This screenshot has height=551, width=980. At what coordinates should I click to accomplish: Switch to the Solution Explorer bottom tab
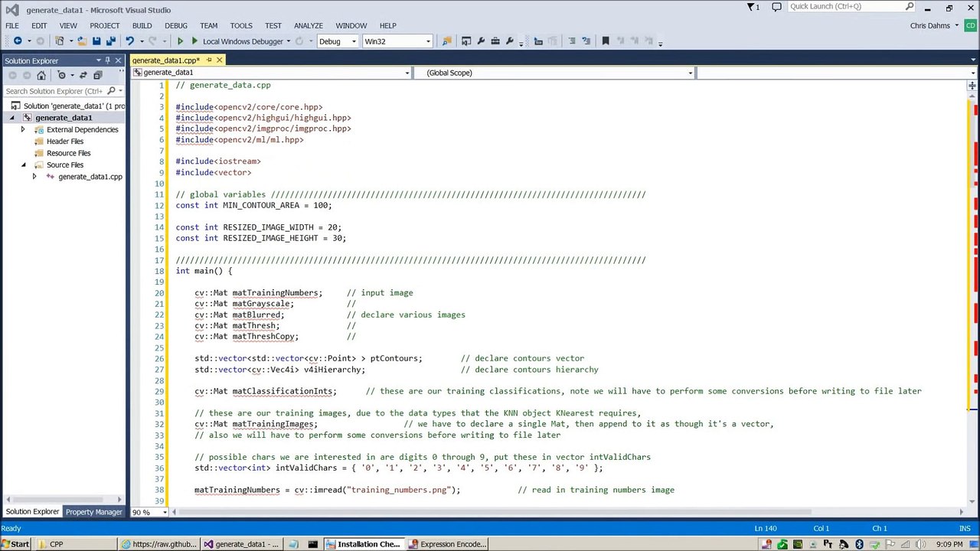click(32, 512)
